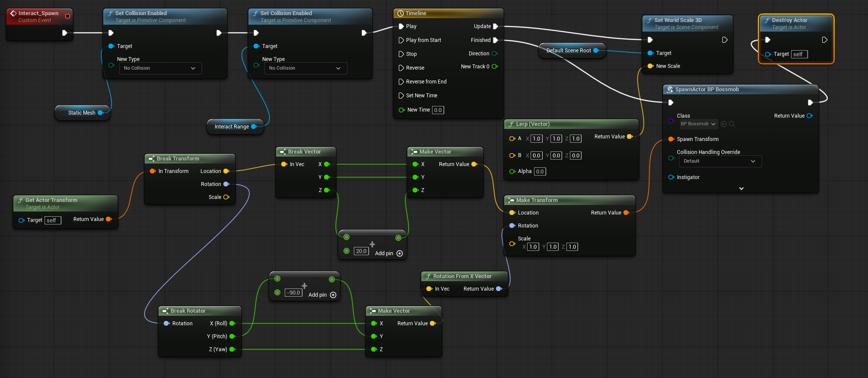Screen dimensions: 868x378
Task: Click browse-to-asset magnifier icon beside BP Bossmob
Action: [x=731, y=124]
